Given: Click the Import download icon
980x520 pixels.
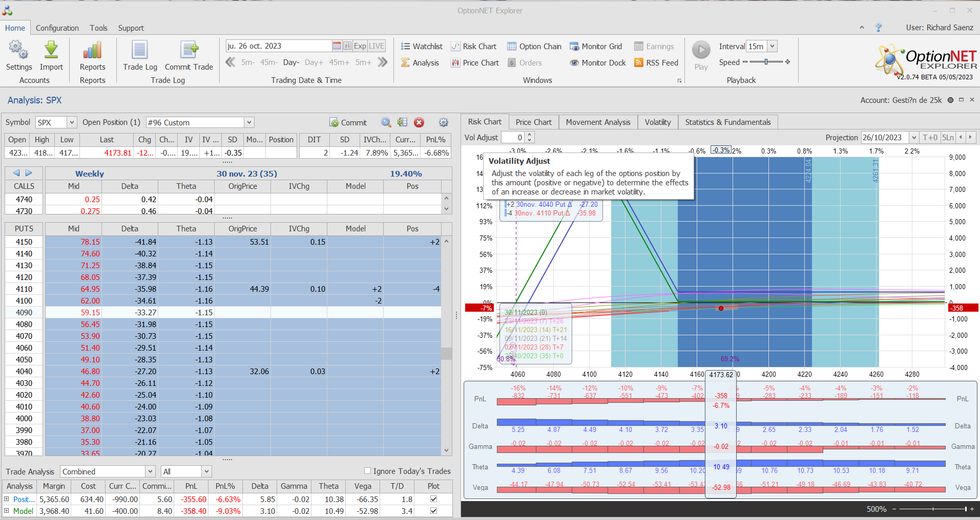Looking at the screenshot, I should (x=51, y=51).
